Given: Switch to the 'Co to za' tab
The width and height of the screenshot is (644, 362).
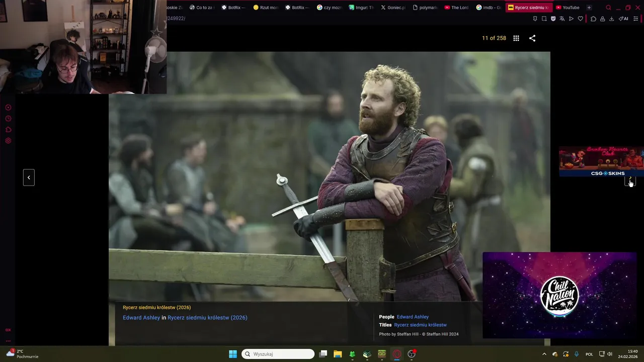Looking at the screenshot, I should point(201,8).
